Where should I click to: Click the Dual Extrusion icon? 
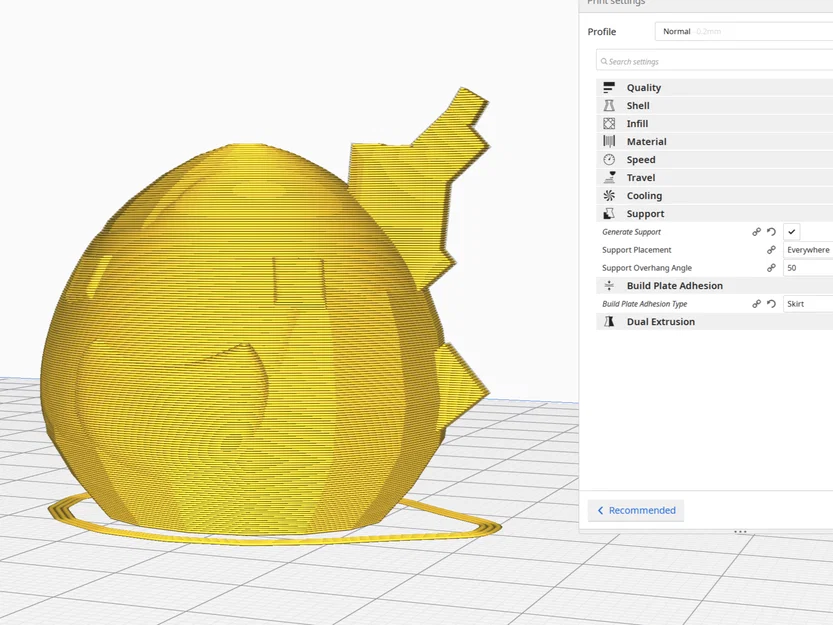[609, 322]
